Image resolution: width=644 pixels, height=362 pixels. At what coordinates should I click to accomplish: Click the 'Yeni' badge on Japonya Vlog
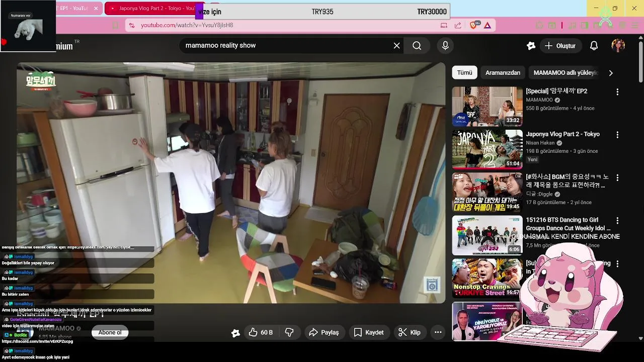pos(532,160)
